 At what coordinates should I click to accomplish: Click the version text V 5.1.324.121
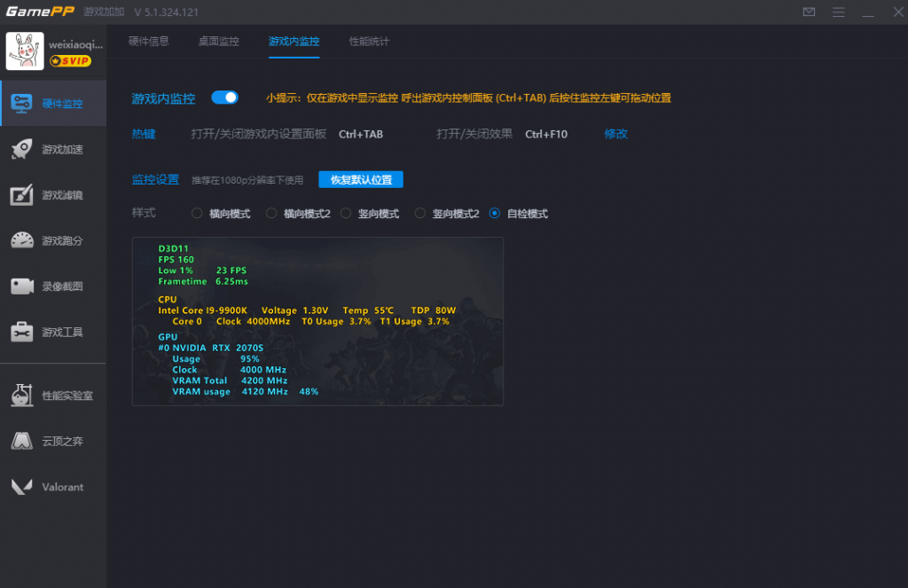click(166, 12)
